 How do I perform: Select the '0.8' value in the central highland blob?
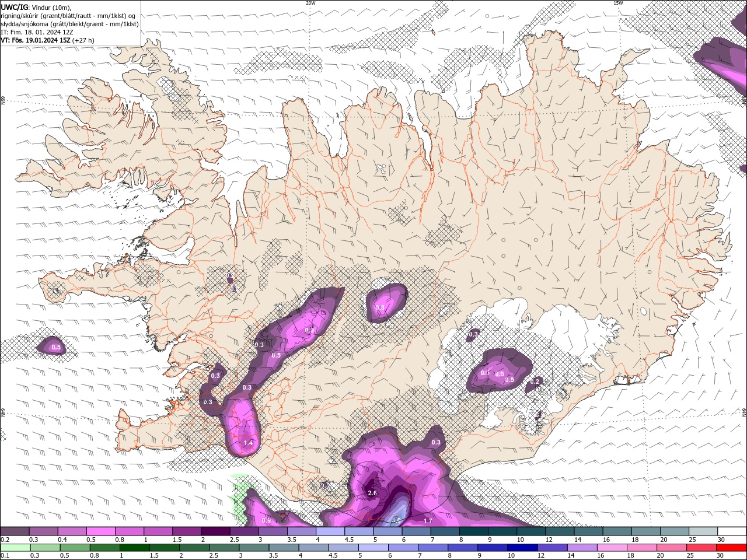pyautogui.click(x=380, y=307)
